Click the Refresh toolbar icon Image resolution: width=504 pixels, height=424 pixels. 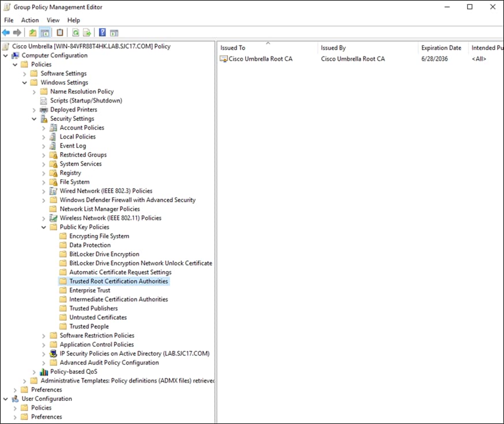point(76,32)
